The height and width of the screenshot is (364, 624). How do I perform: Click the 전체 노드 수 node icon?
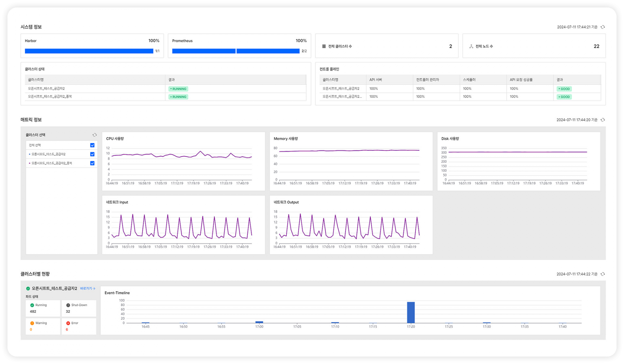tap(471, 46)
